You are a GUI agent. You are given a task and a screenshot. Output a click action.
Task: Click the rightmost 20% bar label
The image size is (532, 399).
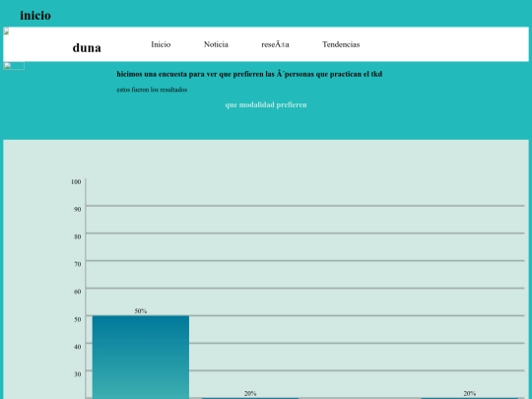click(470, 393)
